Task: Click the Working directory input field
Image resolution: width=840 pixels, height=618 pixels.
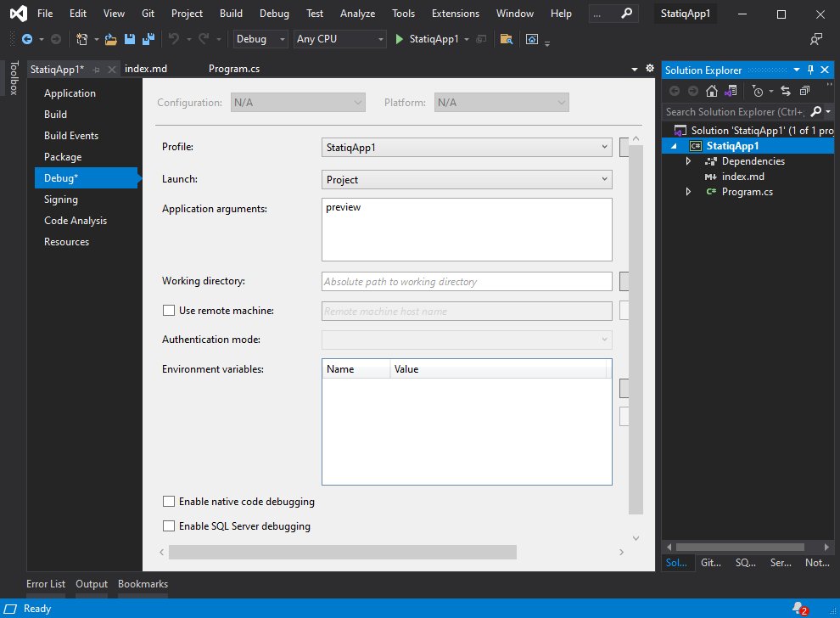Action: coord(467,281)
